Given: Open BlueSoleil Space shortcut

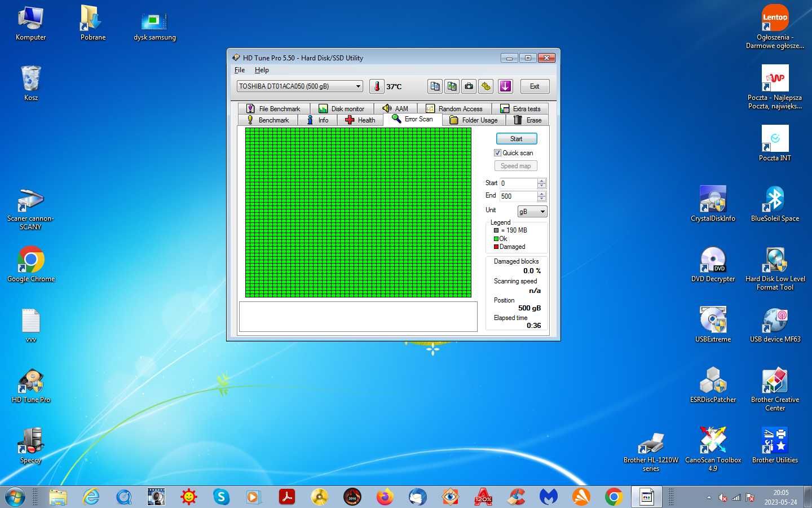Looking at the screenshot, I should [775, 203].
